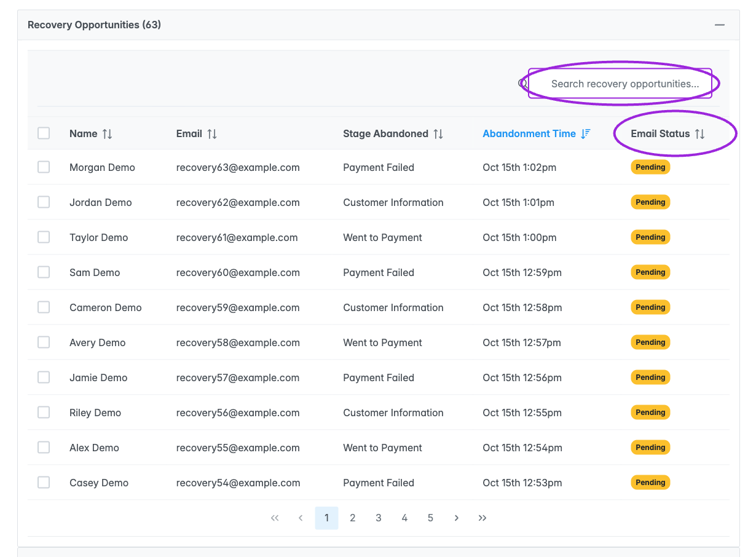
Task: Check the Cameron Demo row checkbox
Action: tap(44, 307)
